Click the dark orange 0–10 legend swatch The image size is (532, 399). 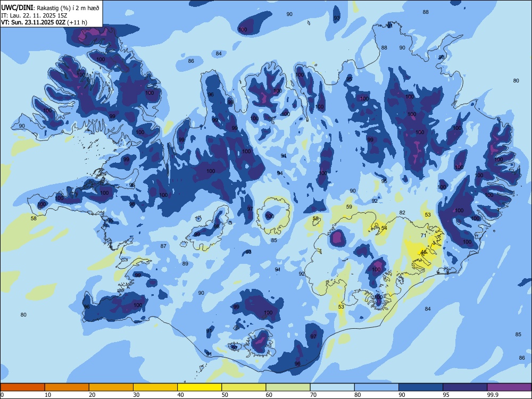22,387
